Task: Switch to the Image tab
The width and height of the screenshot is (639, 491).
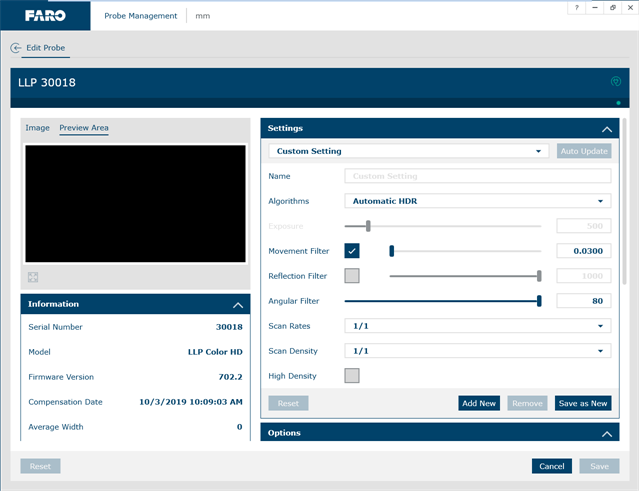Action: (37, 128)
